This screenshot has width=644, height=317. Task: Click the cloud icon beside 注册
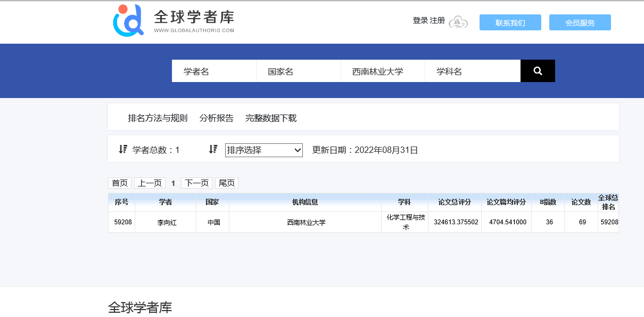click(458, 22)
